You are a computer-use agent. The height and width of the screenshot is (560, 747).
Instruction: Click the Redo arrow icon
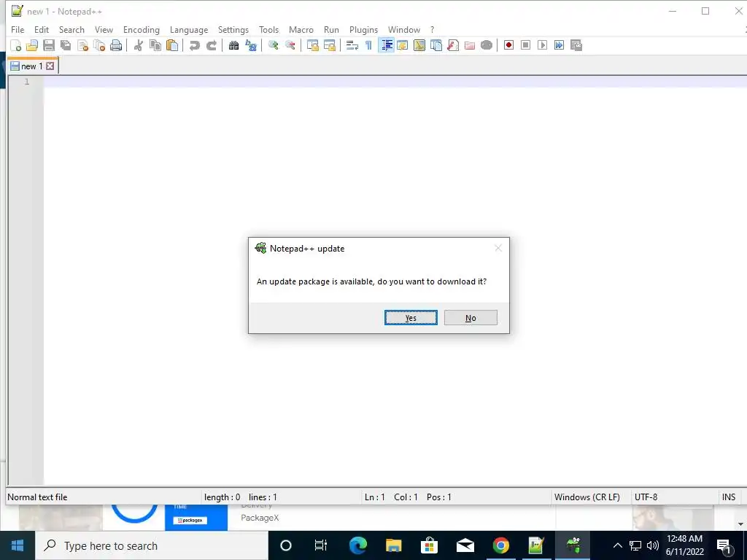[211, 45]
